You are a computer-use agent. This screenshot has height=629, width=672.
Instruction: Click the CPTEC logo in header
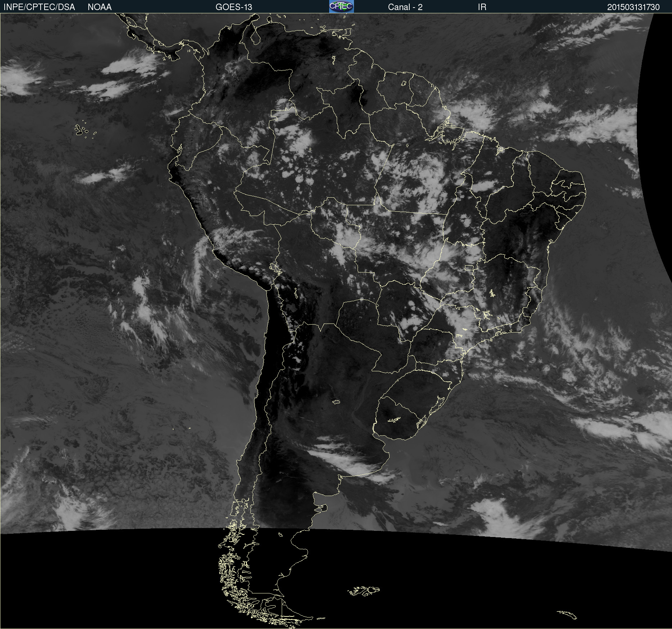pyautogui.click(x=341, y=6)
